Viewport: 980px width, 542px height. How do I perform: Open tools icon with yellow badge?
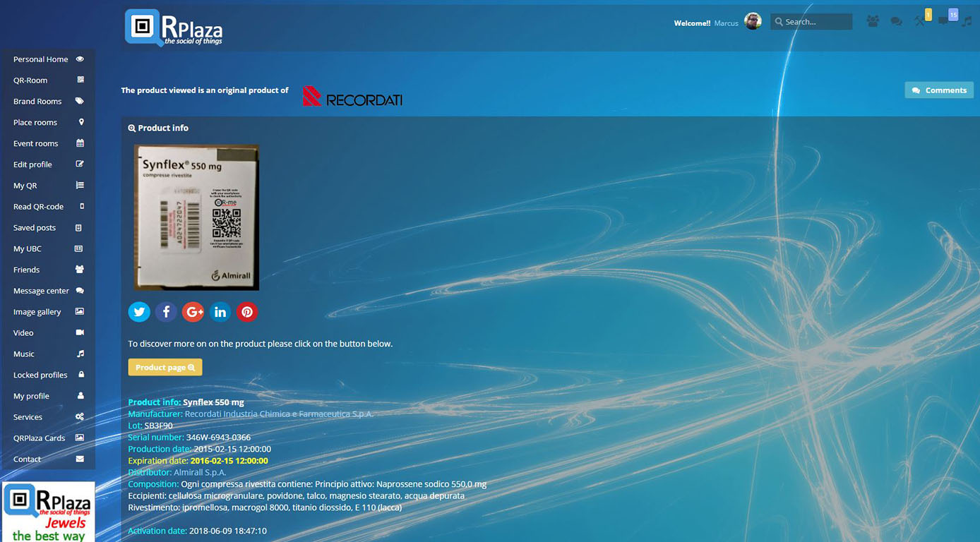click(x=920, y=21)
